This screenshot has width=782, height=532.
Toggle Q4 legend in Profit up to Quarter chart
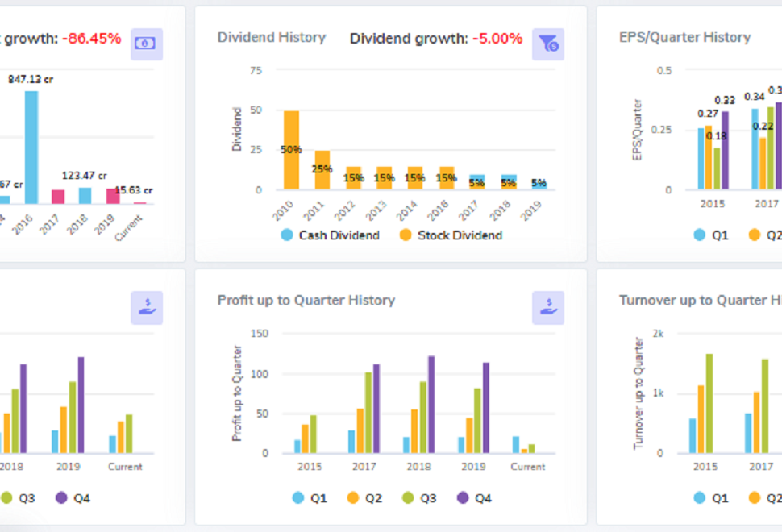tap(475, 498)
